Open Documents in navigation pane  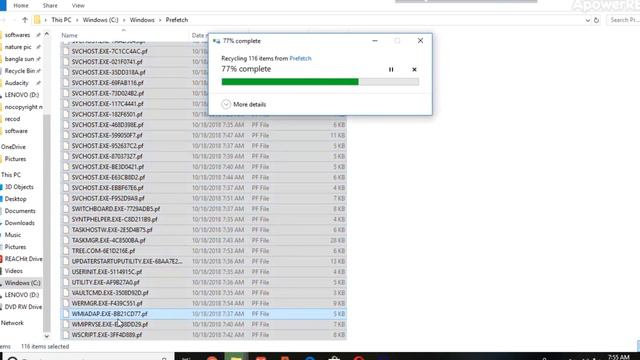click(20, 211)
